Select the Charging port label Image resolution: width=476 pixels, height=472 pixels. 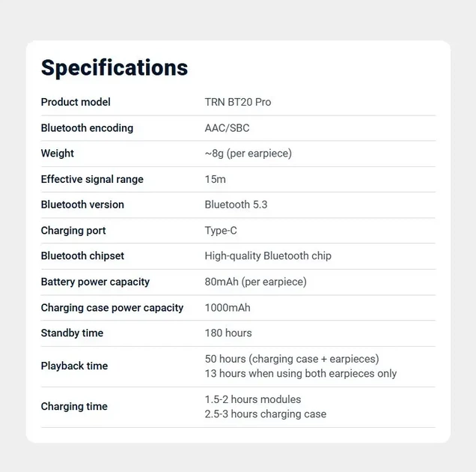(x=73, y=231)
